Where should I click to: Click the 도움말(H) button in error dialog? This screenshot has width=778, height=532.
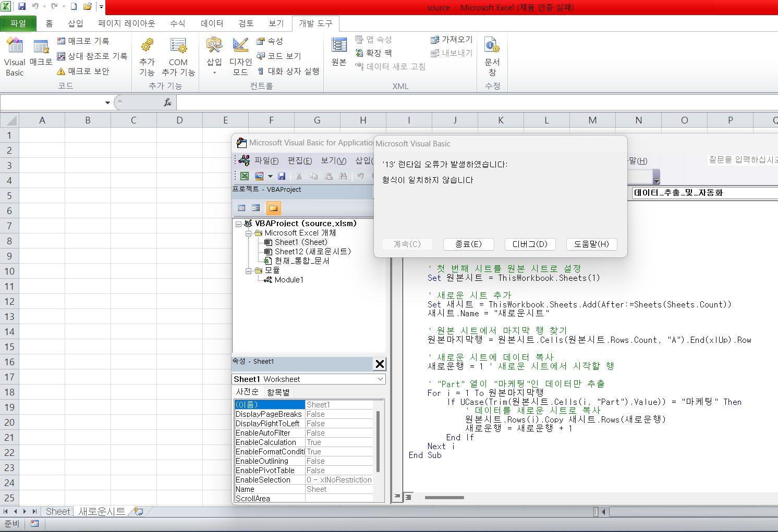pyautogui.click(x=591, y=244)
